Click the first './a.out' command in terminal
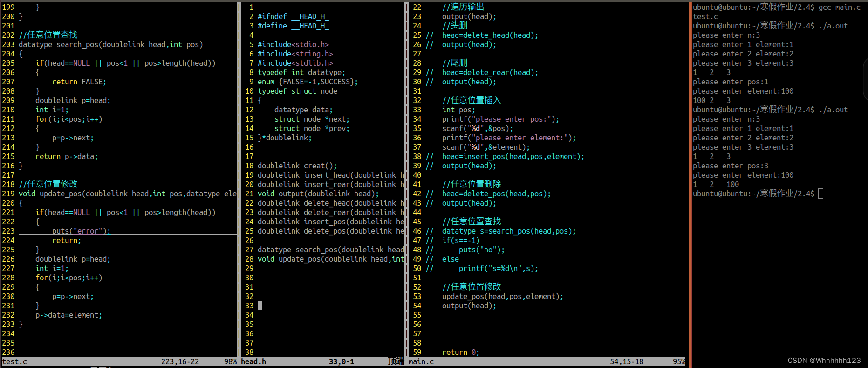 point(834,26)
